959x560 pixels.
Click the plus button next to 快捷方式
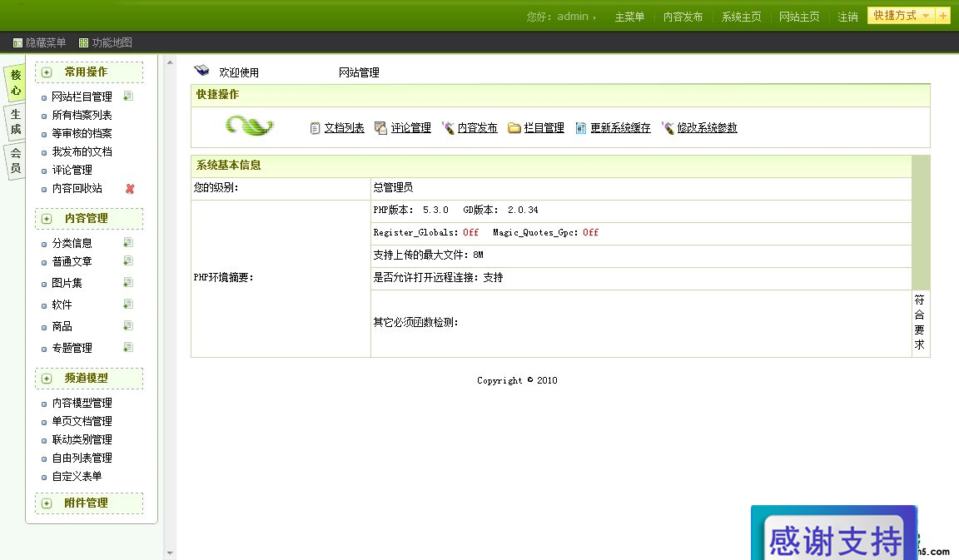point(942,16)
